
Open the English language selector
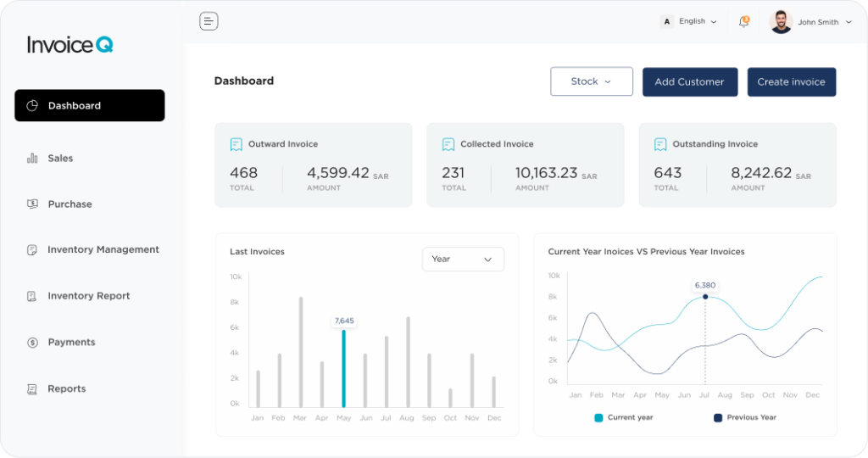pyautogui.click(x=690, y=22)
